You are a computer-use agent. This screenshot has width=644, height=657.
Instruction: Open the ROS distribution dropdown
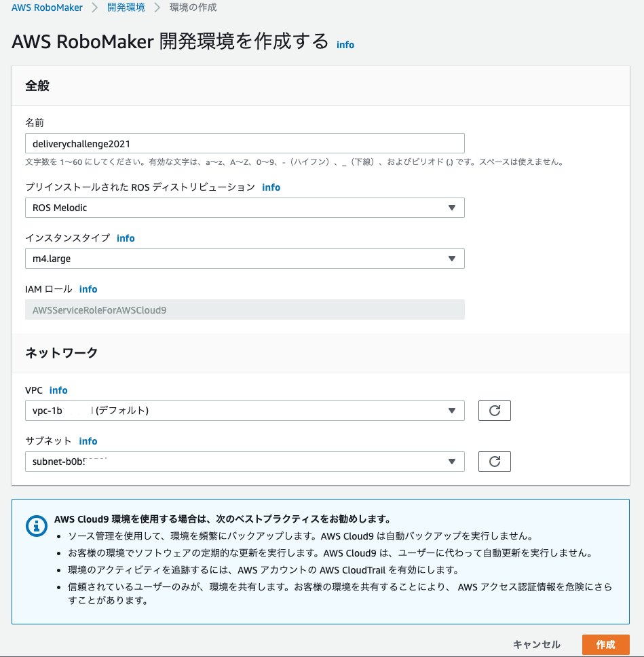click(x=245, y=208)
